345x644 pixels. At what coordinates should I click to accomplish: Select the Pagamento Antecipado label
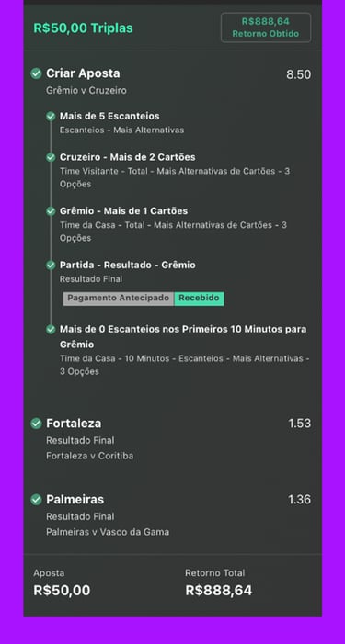(119, 299)
